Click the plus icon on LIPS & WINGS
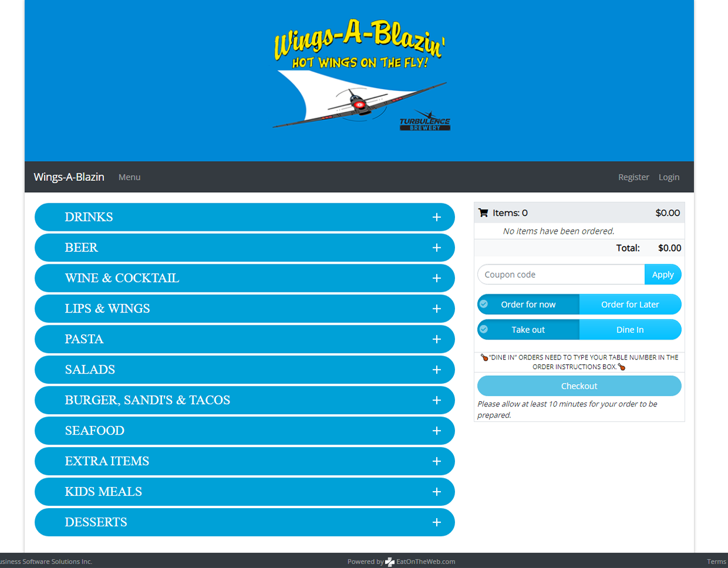 437,309
